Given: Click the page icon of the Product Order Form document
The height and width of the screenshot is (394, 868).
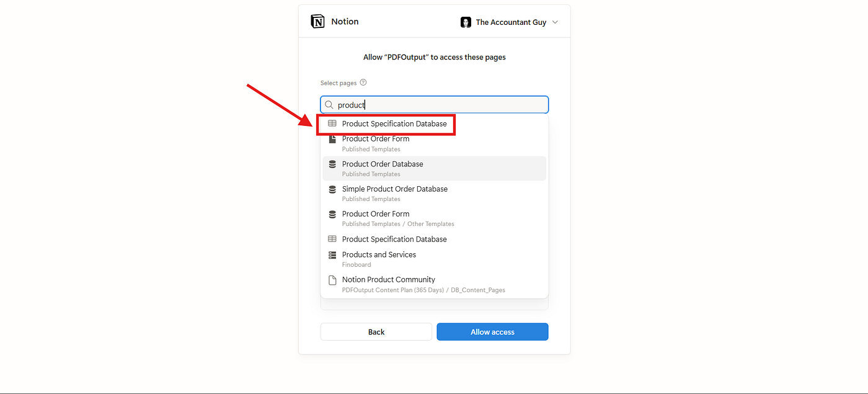Looking at the screenshot, I should 332,139.
